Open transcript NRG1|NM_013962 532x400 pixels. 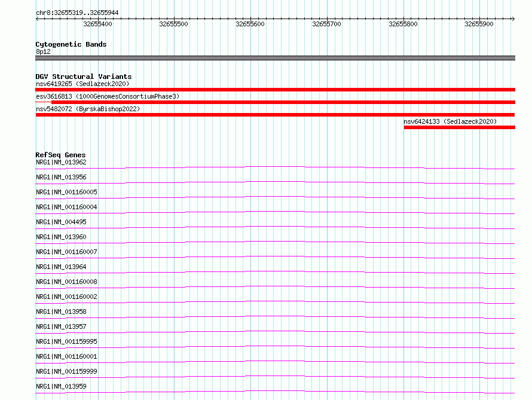(61, 162)
